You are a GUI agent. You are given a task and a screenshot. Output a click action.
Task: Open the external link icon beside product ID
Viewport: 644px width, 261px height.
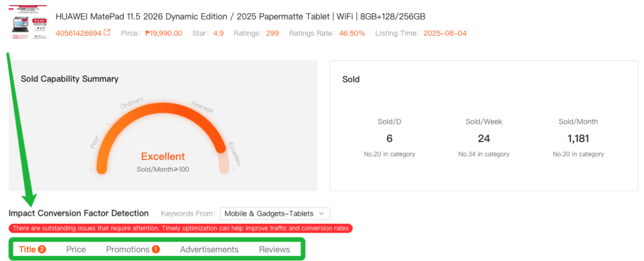click(x=107, y=33)
